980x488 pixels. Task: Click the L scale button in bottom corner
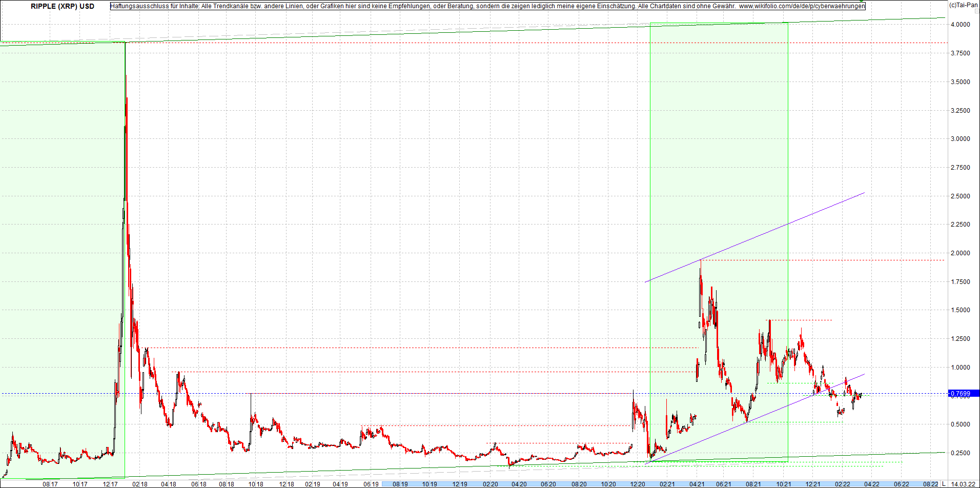coord(944,484)
